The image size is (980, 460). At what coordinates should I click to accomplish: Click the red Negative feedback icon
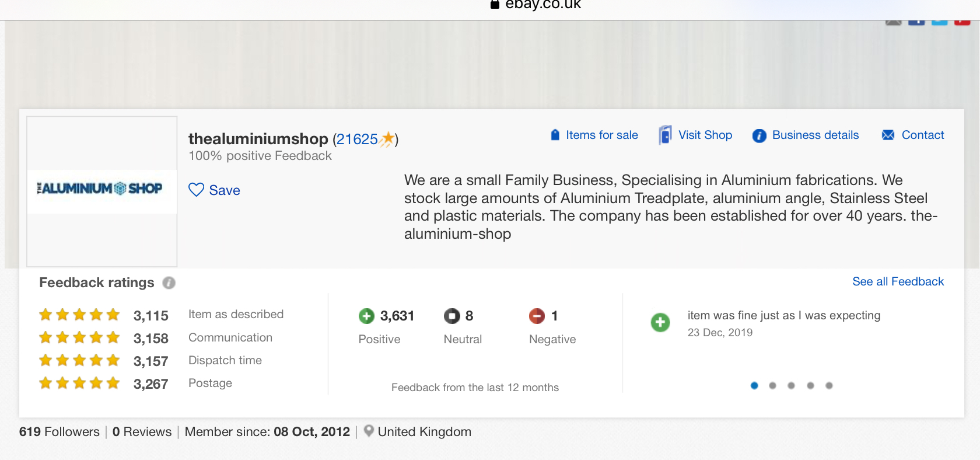pyautogui.click(x=537, y=316)
